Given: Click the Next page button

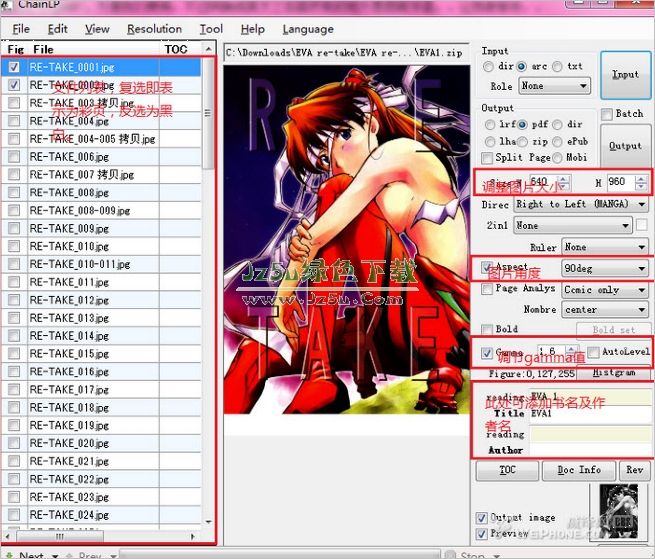Looking at the screenshot, I should tap(31, 556).
